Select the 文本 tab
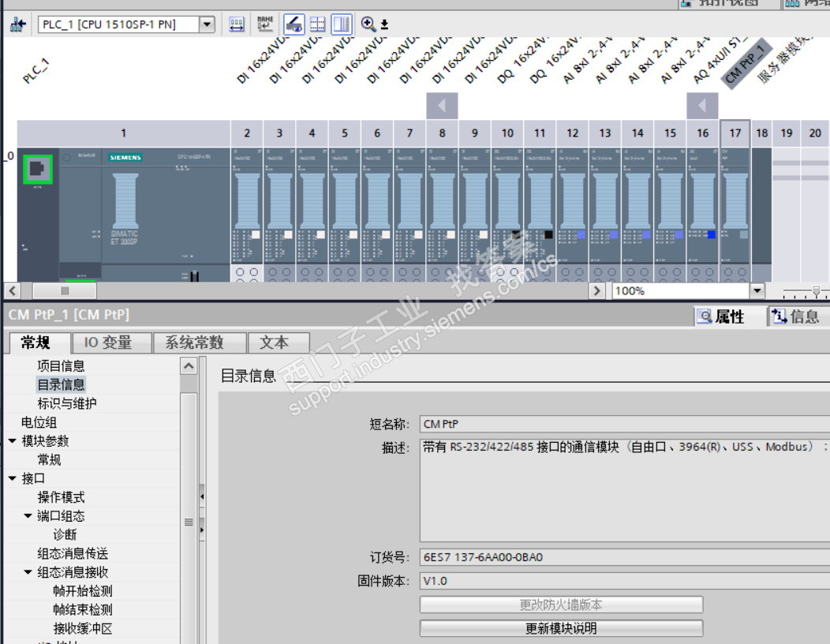830x644 pixels. [x=279, y=343]
